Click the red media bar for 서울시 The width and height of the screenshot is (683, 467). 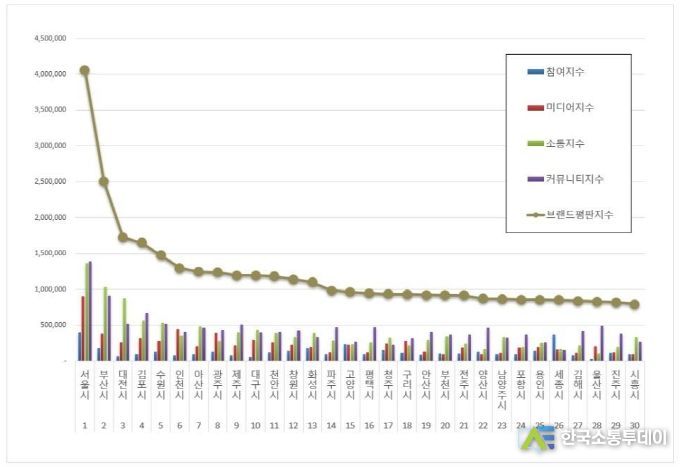(83, 328)
